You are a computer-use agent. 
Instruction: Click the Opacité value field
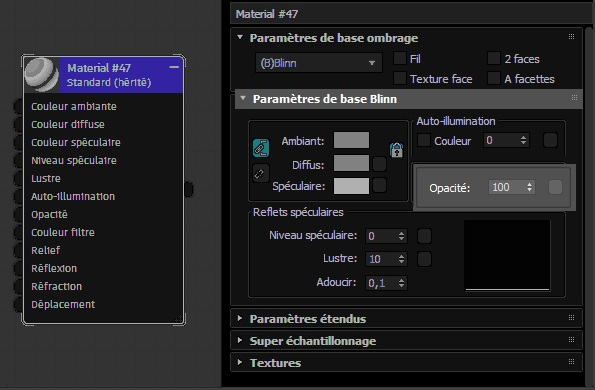[507, 187]
